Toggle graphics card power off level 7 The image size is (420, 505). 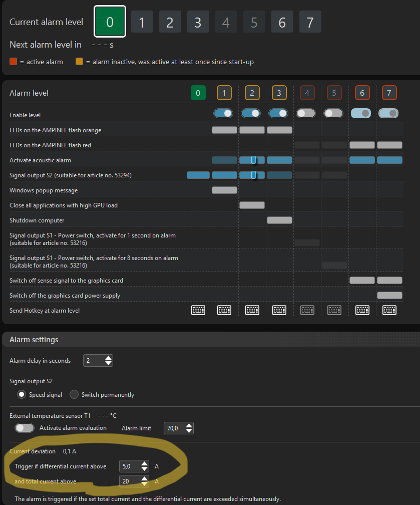[390, 296]
